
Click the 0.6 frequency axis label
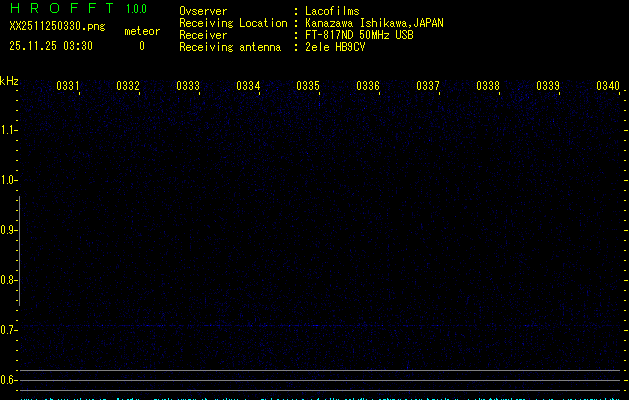tap(9, 380)
